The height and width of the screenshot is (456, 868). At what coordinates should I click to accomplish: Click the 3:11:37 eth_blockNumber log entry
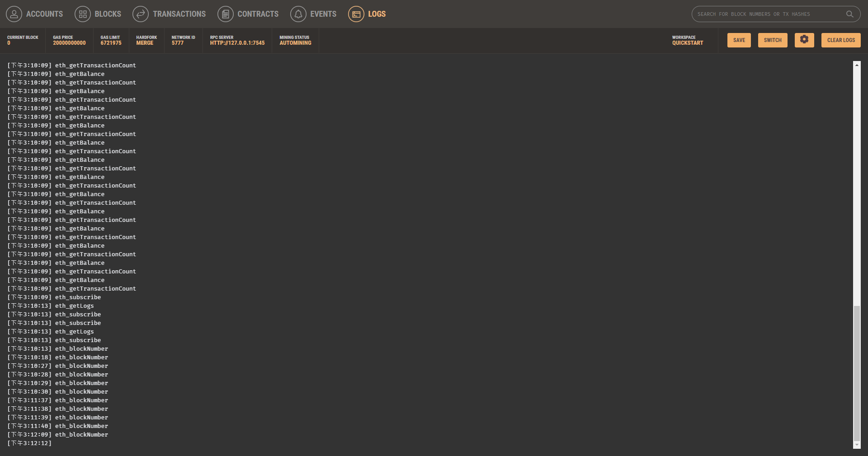click(x=57, y=400)
